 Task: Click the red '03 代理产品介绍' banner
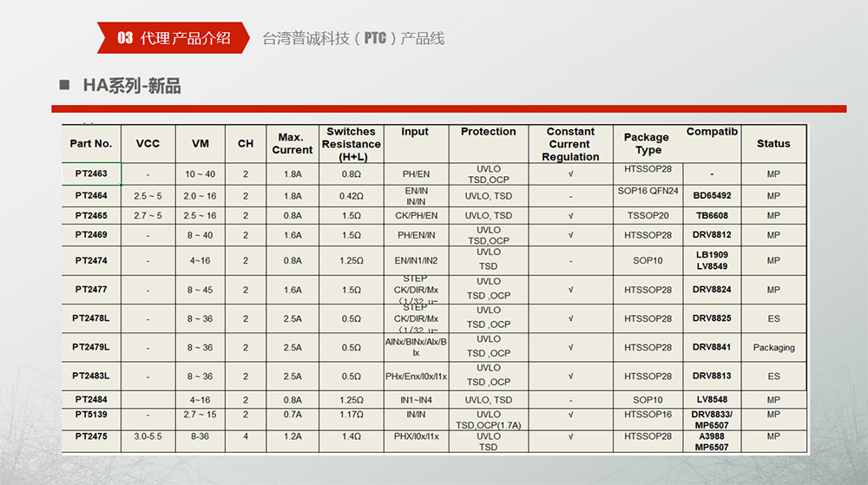[174, 37]
